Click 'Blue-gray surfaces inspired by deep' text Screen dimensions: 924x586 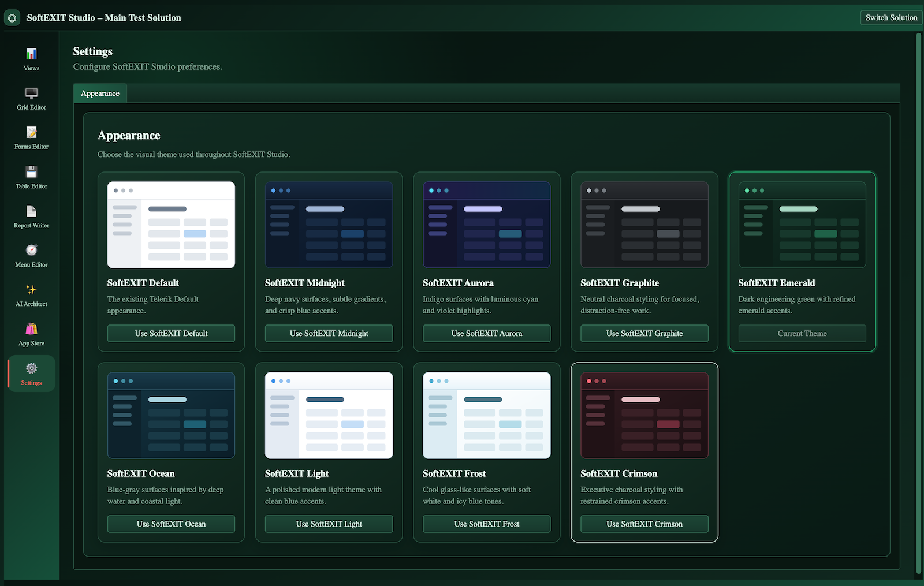click(166, 495)
